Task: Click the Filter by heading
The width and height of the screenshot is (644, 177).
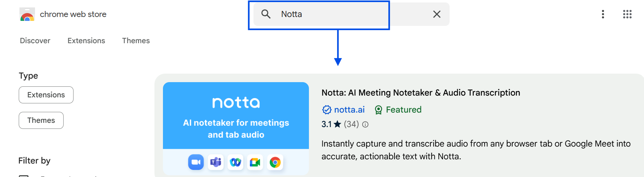Action: click(x=34, y=161)
